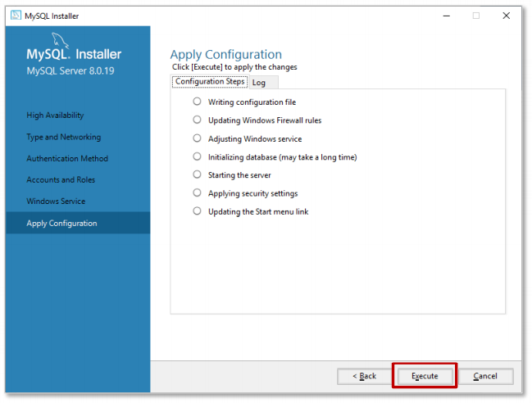Go to High Availability step in sidebar

click(x=55, y=115)
